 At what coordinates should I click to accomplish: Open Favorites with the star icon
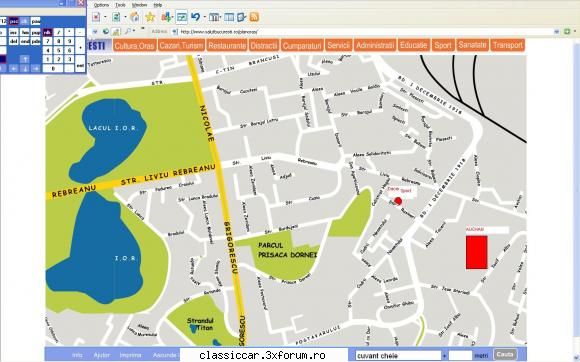click(x=150, y=17)
